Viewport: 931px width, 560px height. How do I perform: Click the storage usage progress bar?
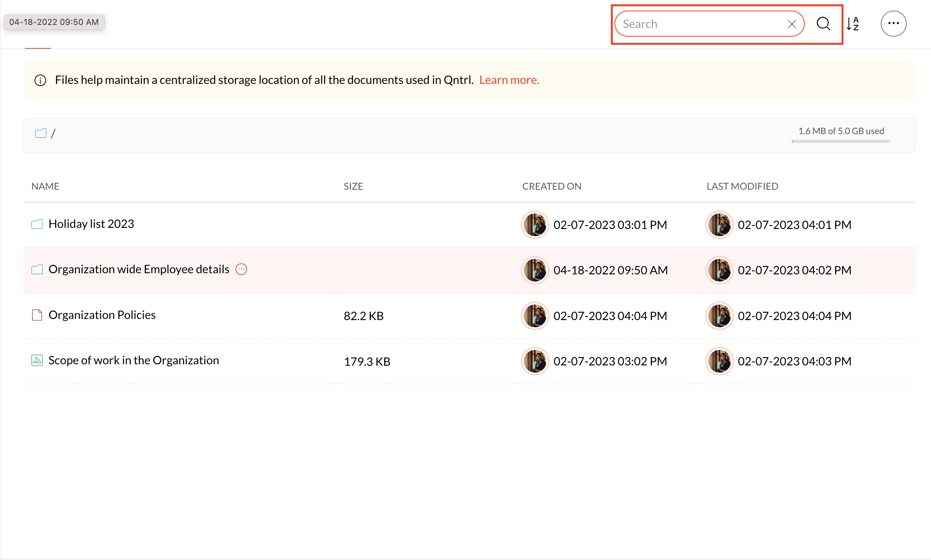click(841, 141)
